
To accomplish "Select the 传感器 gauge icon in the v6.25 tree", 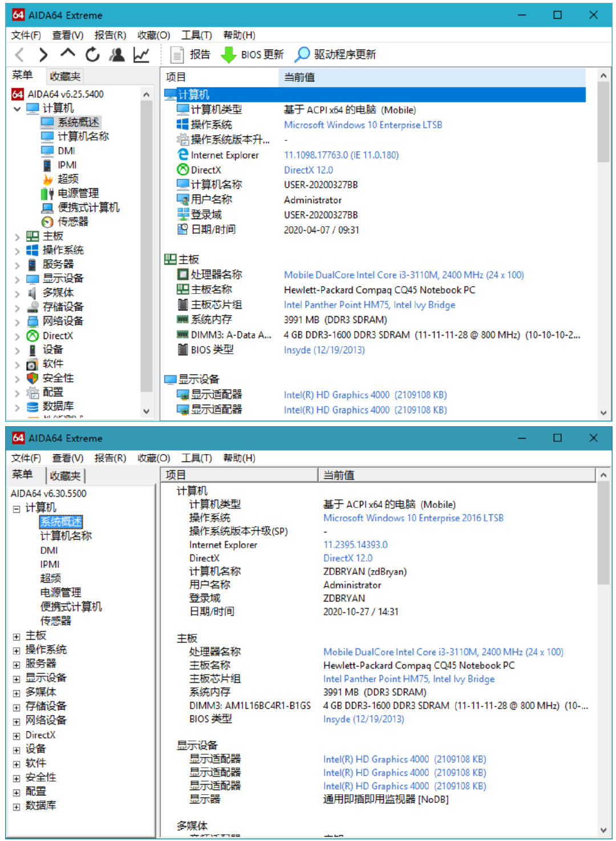I will tap(47, 222).
